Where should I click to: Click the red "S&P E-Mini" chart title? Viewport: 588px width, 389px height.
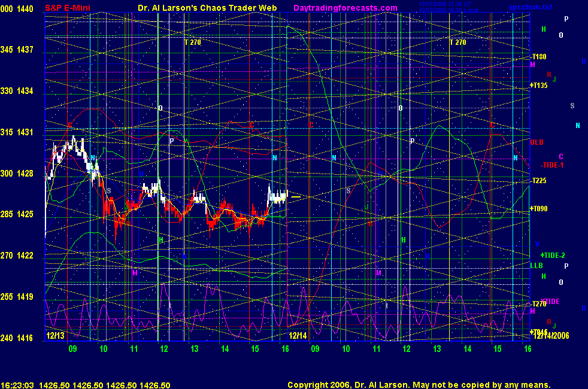tap(68, 8)
